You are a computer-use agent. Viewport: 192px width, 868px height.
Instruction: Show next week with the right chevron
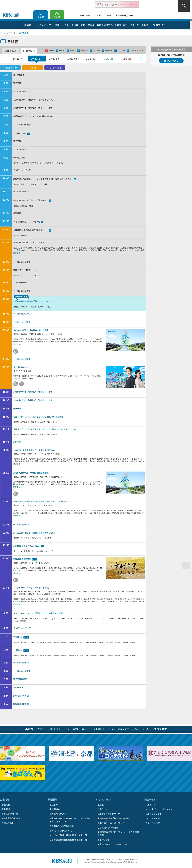pyautogui.click(x=141, y=59)
